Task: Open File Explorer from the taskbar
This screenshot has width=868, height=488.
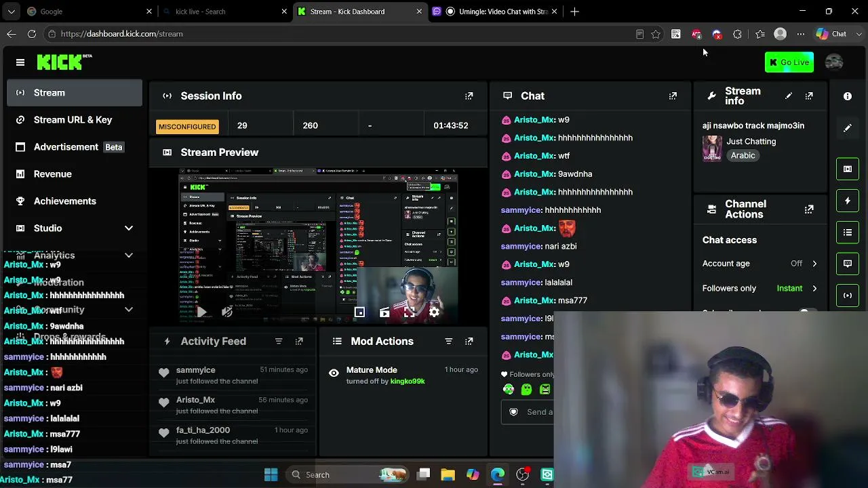Action: tap(448, 474)
